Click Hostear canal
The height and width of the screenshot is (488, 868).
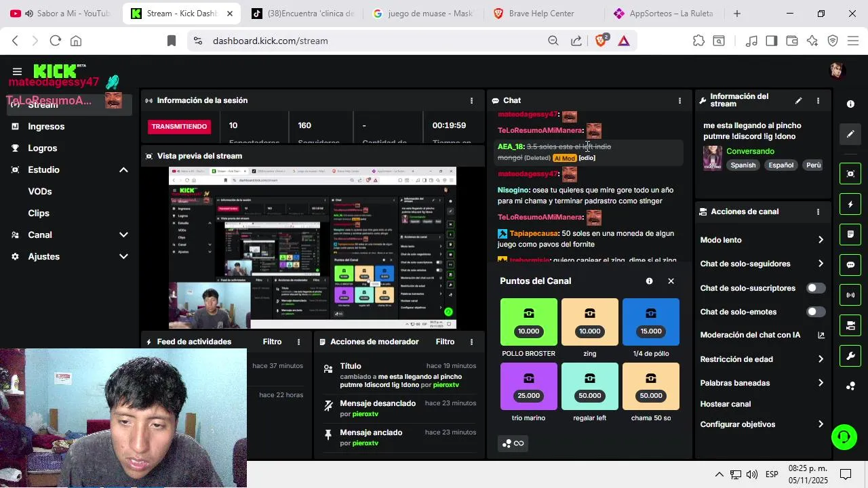[x=725, y=404]
